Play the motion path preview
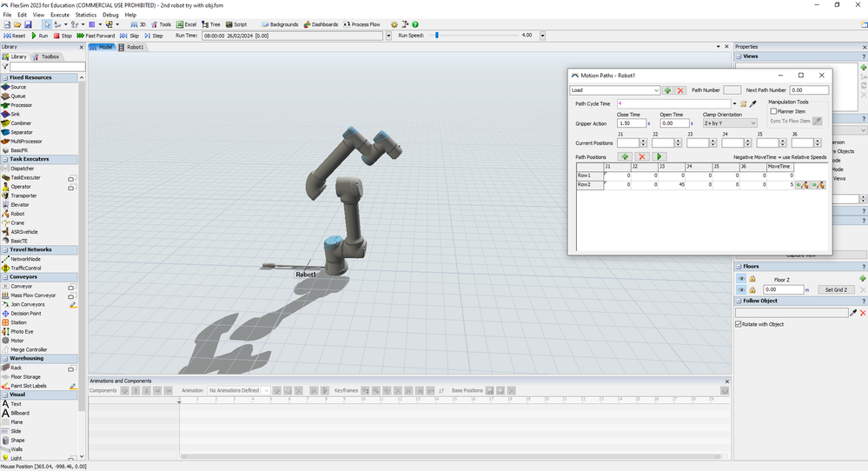 (659, 156)
